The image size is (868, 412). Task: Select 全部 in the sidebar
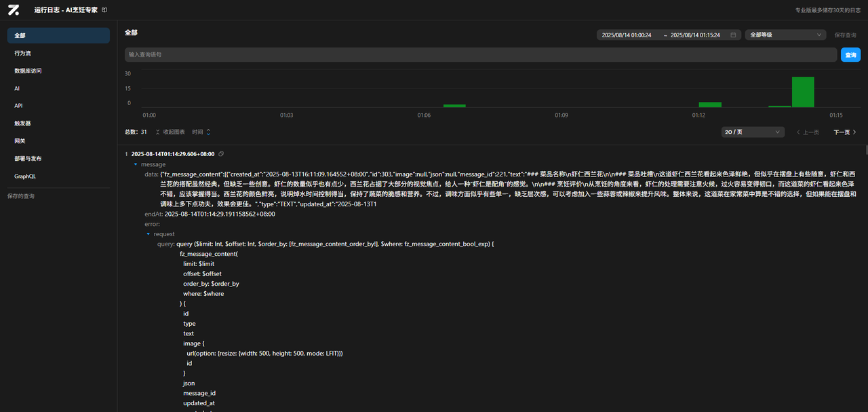(x=58, y=35)
